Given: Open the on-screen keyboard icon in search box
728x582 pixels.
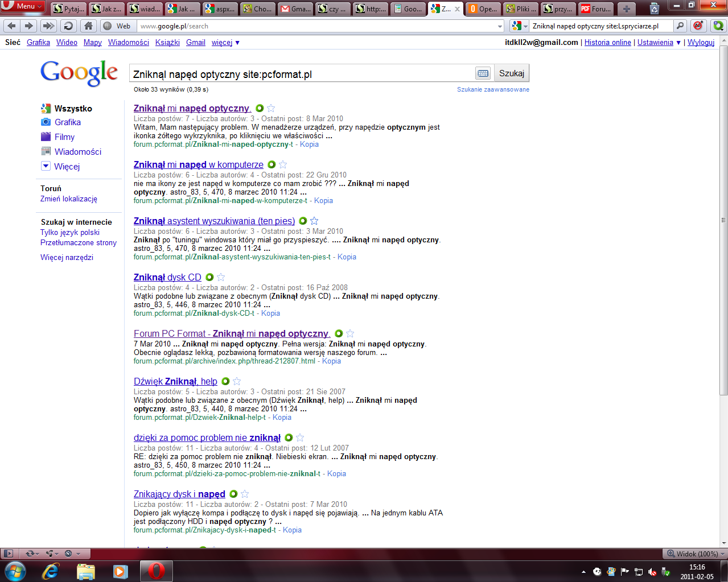Looking at the screenshot, I should [x=483, y=73].
